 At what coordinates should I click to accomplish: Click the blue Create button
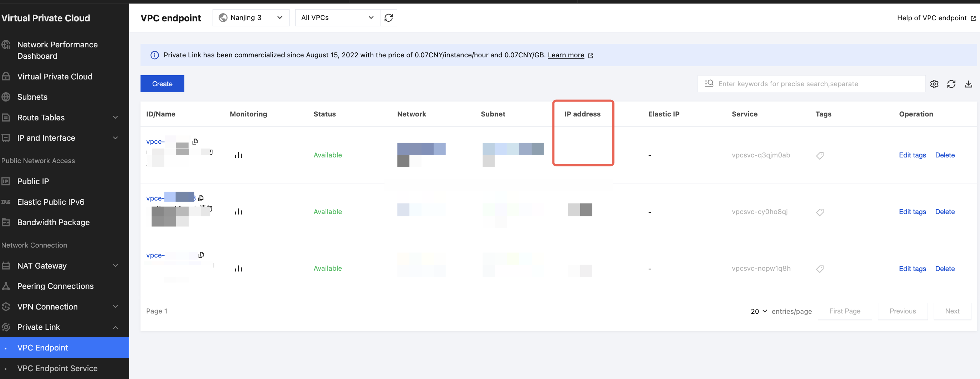[x=162, y=84]
